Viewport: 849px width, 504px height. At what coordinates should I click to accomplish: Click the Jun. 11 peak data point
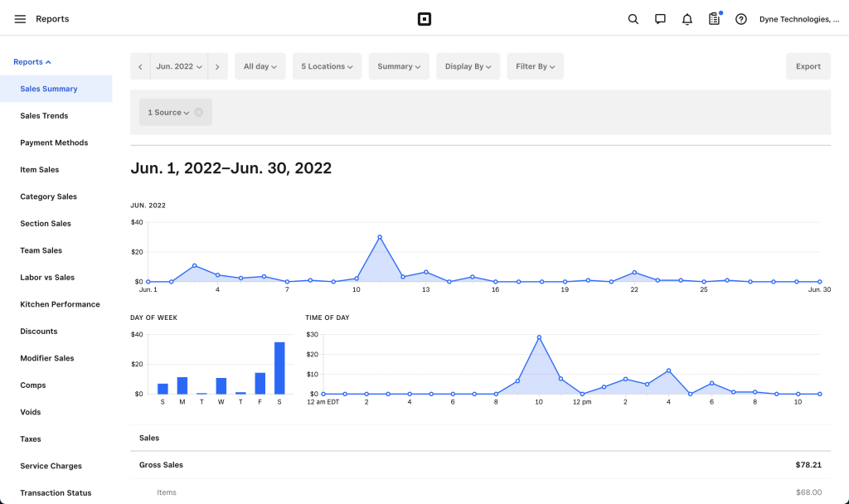[380, 237]
